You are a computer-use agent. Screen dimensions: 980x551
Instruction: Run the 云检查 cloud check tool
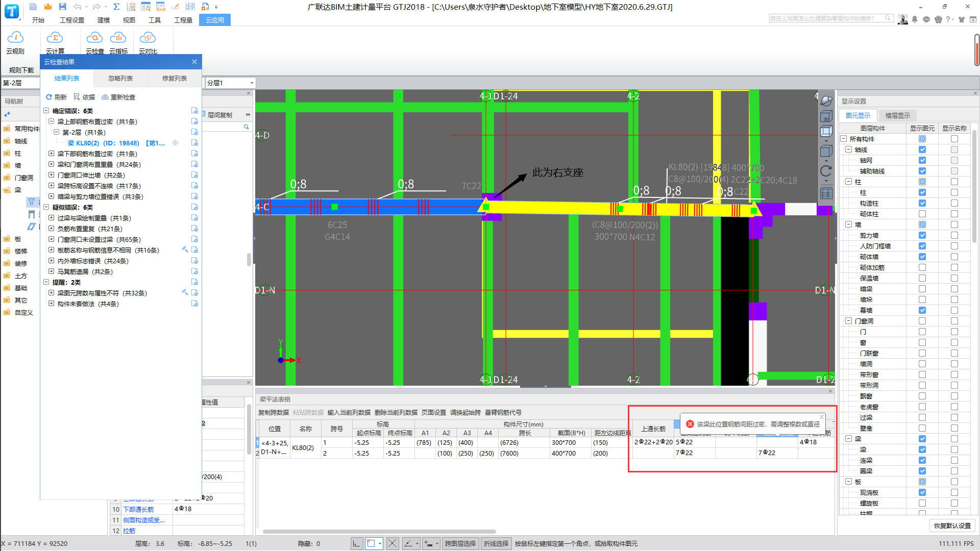pyautogui.click(x=94, y=43)
